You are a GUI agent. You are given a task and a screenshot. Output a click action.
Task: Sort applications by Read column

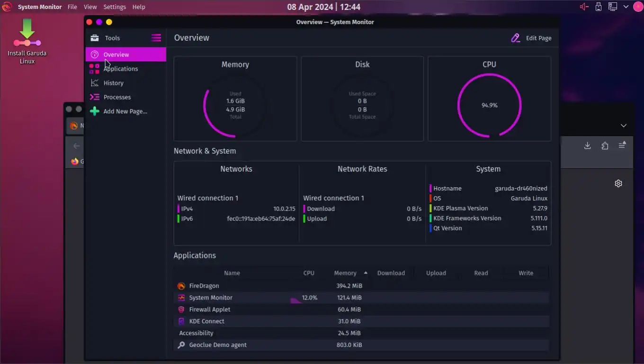point(481,273)
